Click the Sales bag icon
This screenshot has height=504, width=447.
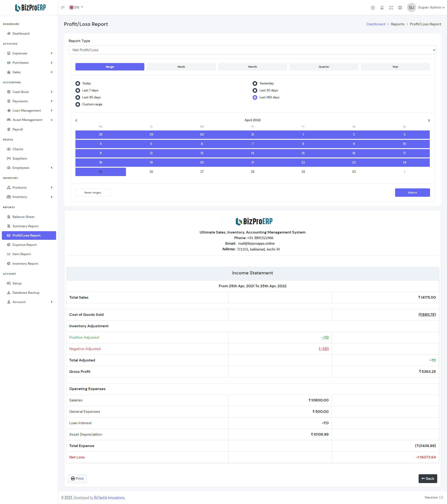click(9, 72)
